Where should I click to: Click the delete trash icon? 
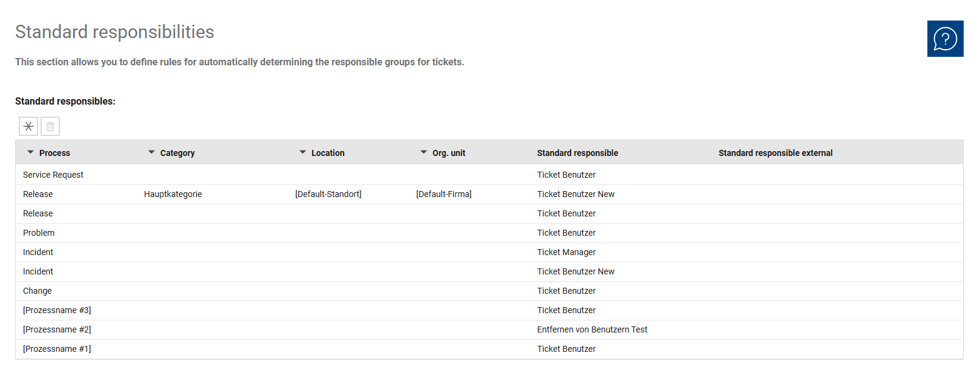pos(50,126)
